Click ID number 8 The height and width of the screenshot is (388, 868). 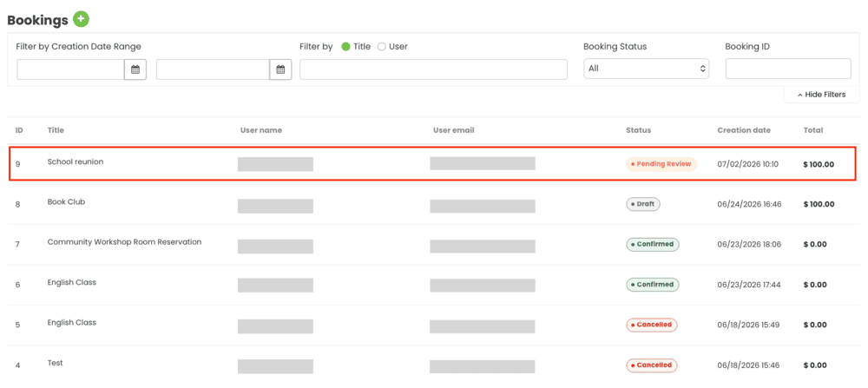click(17, 204)
